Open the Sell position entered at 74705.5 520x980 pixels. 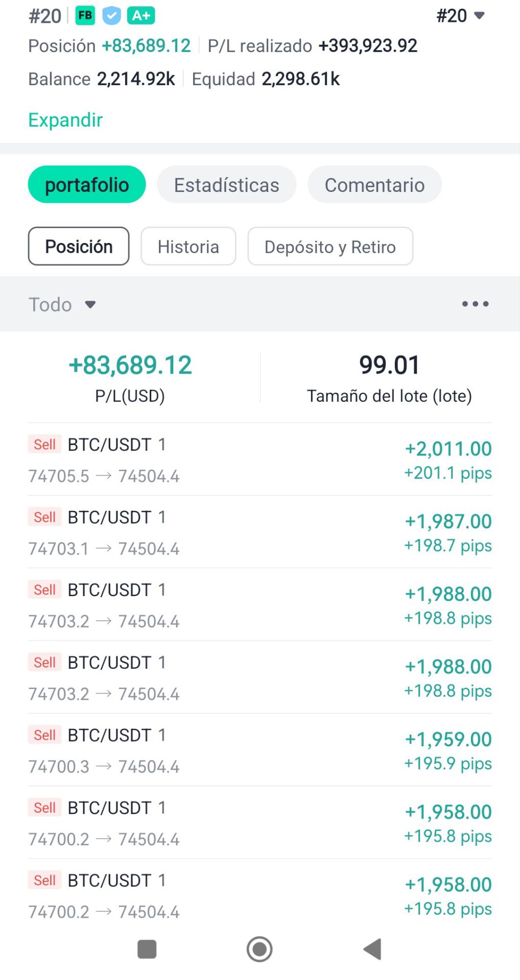click(x=259, y=459)
